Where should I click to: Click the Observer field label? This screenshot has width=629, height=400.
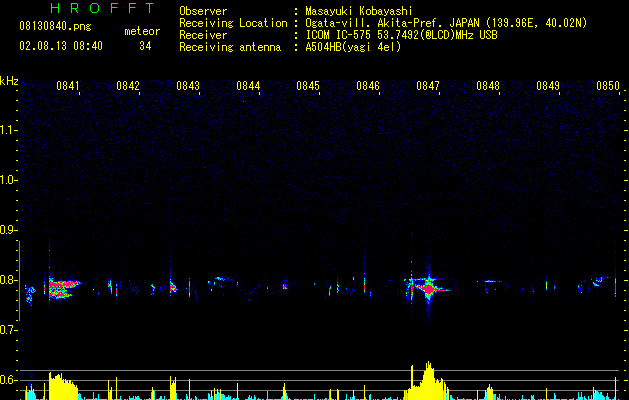pyautogui.click(x=203, y=11)
